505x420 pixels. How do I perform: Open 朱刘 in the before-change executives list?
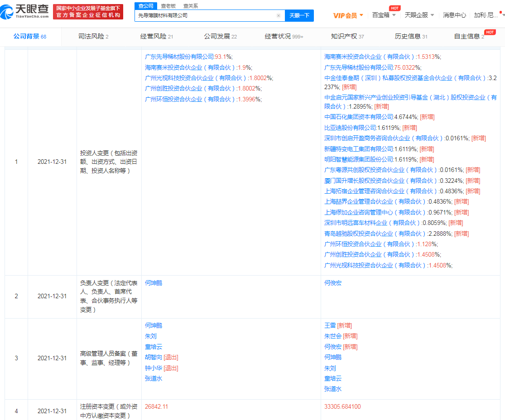[x=151, y=336]
